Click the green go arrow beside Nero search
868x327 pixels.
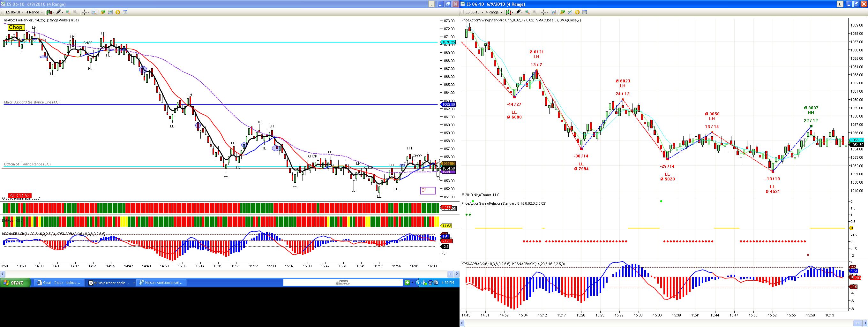[407, 283]
